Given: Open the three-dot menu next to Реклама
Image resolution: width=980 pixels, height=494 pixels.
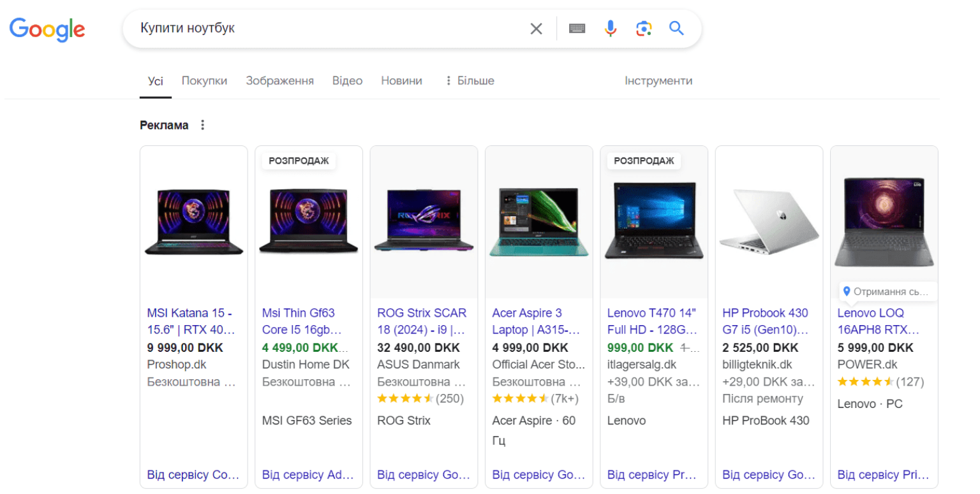Looking at the screenshot, I should 203,125.
